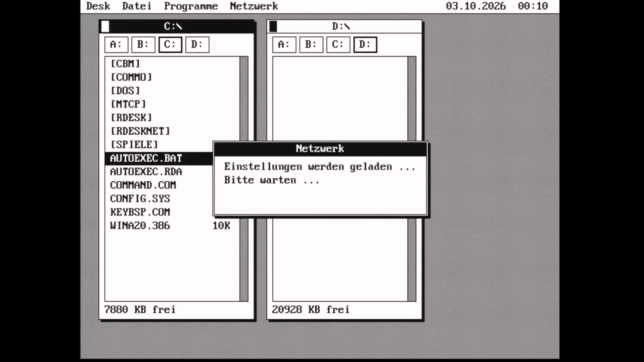The image size is (644, 362).
Task: Select the file AUTOEXEC.BAT
Action: [159, 158]
